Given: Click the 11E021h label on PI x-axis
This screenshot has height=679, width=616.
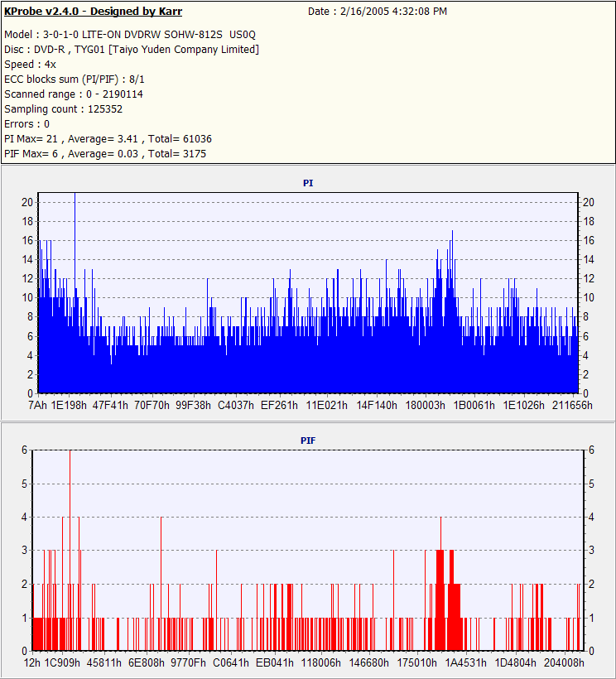Looking at the screenshot, I should pyautogui.click(x=327, y=405).
